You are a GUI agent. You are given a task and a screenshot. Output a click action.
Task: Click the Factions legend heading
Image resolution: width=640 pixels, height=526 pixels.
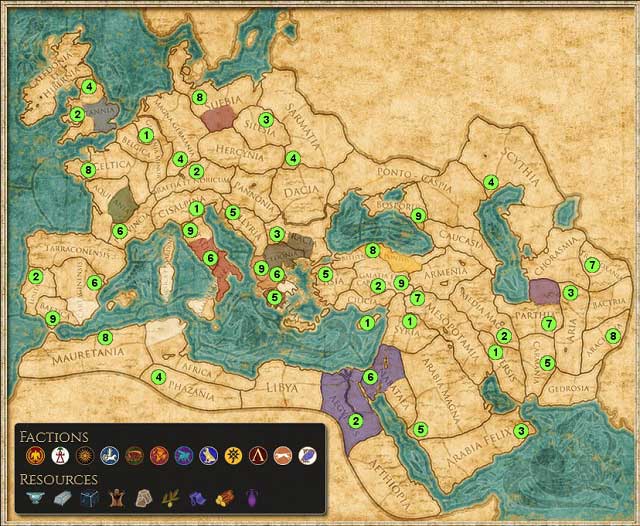click(54, 437)
